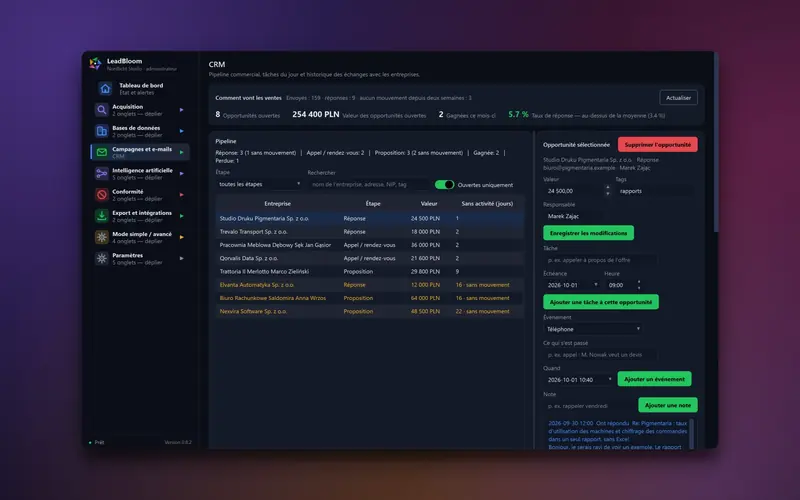
Task: Select Elvanta Automatyka Sp. z o.o. row
Action: (370, 285)
